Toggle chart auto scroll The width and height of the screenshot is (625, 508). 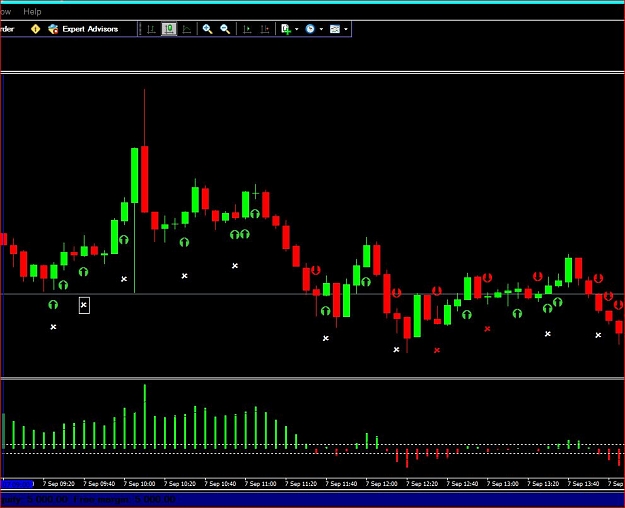point(247,29)
